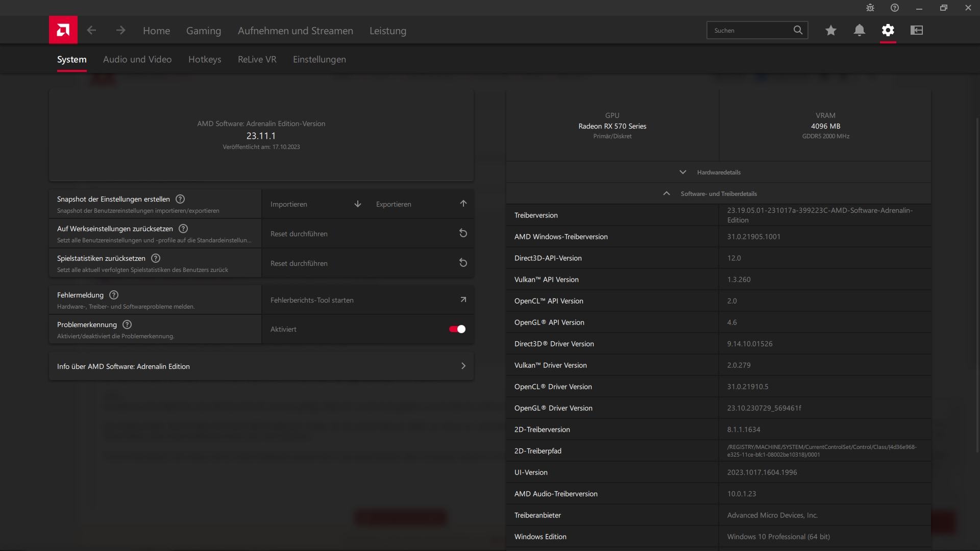Click Vulkan API Version value 1.3.260
The image size is (980, 551).
739,280
